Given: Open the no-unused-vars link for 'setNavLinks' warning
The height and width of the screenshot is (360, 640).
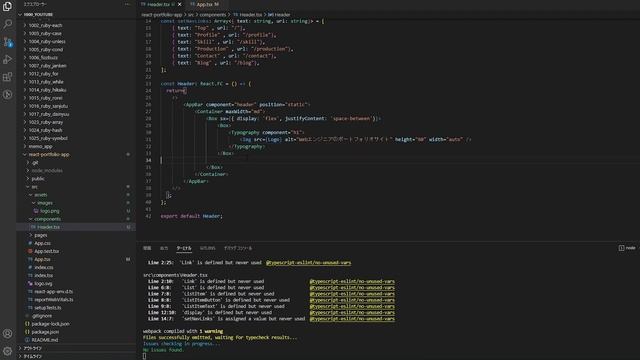Looking at the screenshot, I should [x=352, y=319].
